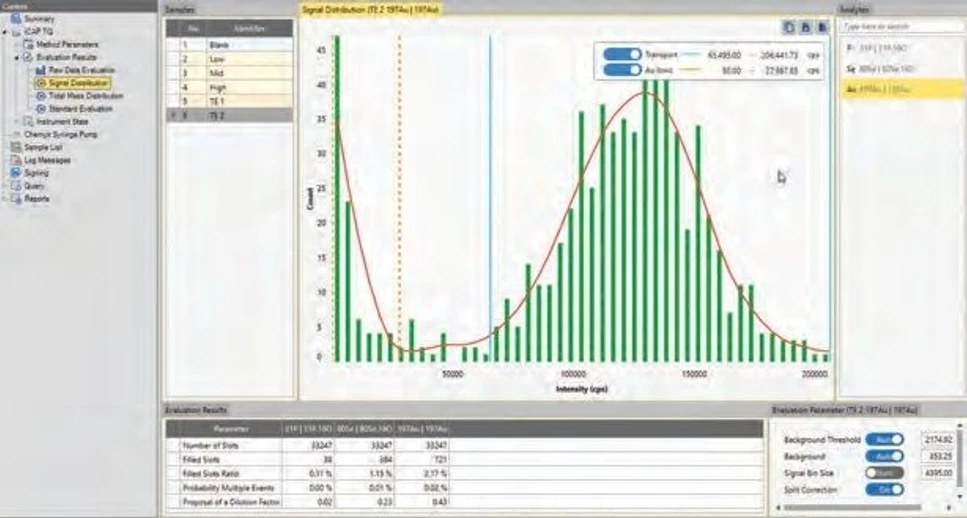
Task: Click Raw Data Evaluation chart icon
Action: pyautogui.click(x=41, y=70)
